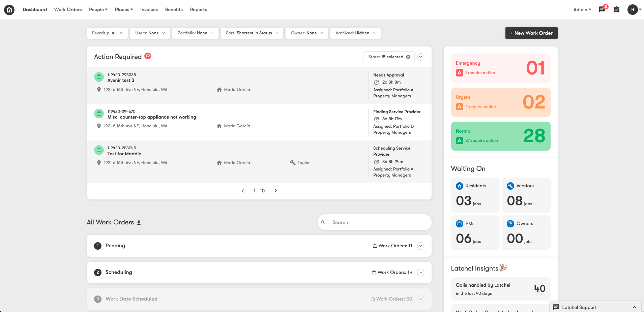
Task: Click the wrench icon beside Taylor
Action: coord(292,162)
